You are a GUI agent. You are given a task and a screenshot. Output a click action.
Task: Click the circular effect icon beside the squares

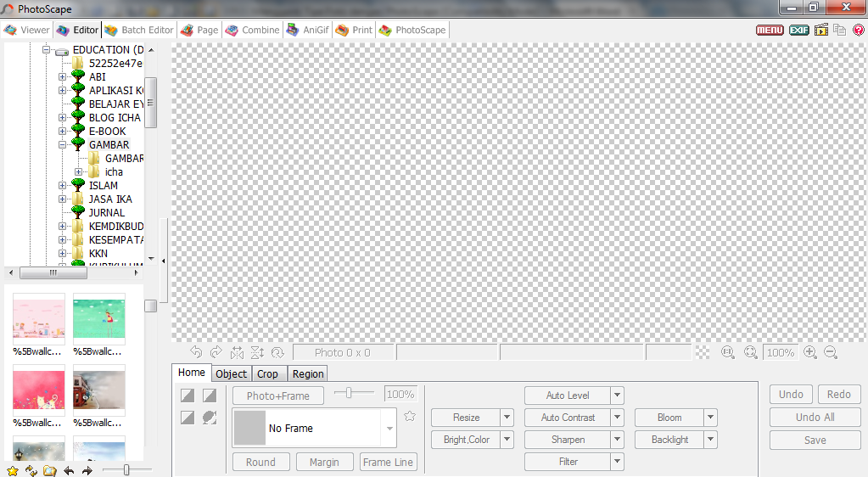click(x=210, y=418)
